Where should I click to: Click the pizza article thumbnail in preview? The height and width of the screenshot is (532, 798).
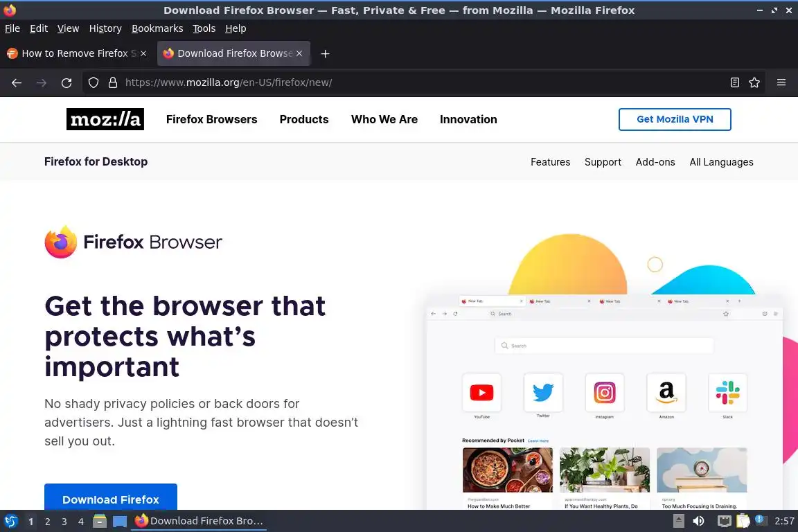tap(507, 470)
